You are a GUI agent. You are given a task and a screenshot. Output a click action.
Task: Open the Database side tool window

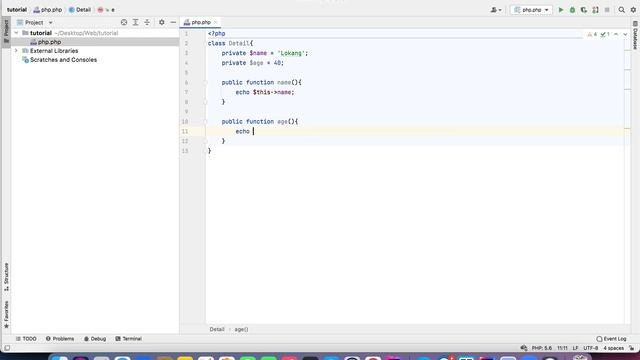635,36
